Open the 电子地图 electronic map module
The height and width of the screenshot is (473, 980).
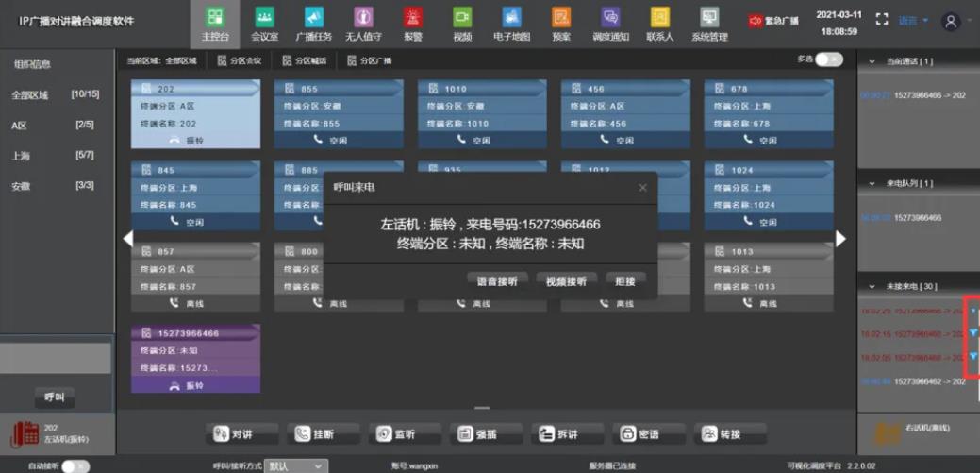[x=511, y=24]
